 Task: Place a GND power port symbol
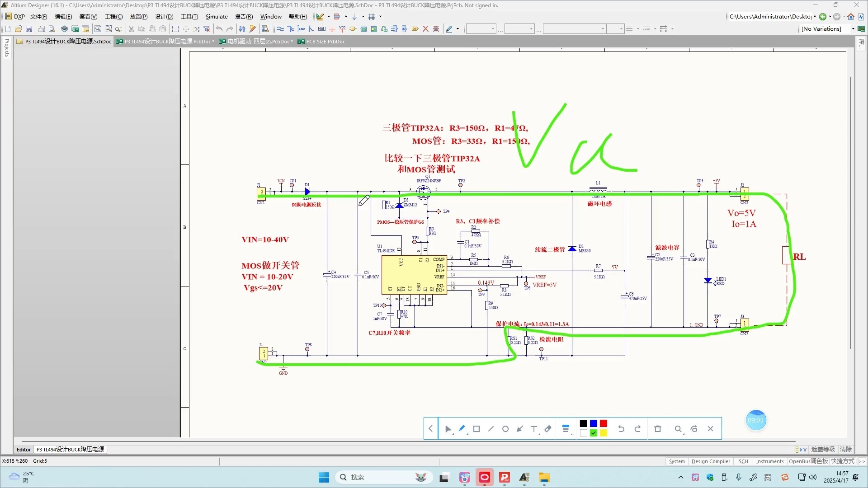(332, 28)
